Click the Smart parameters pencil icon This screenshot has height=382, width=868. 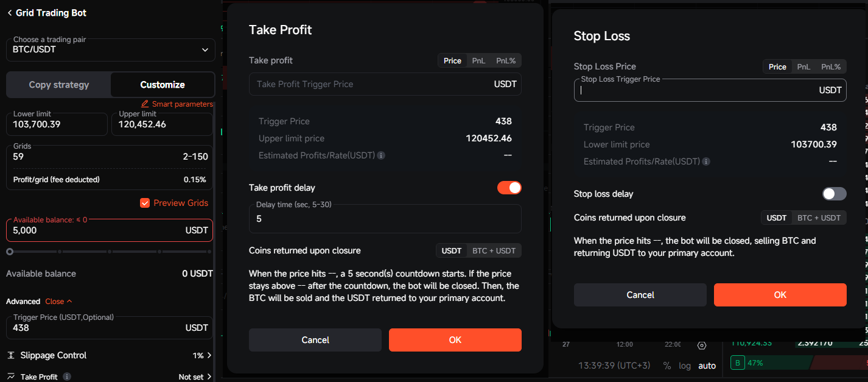click(145, 104)
